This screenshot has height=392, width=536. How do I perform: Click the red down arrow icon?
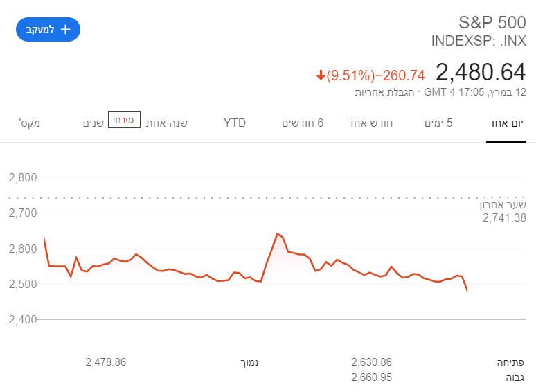click(321, 75)
